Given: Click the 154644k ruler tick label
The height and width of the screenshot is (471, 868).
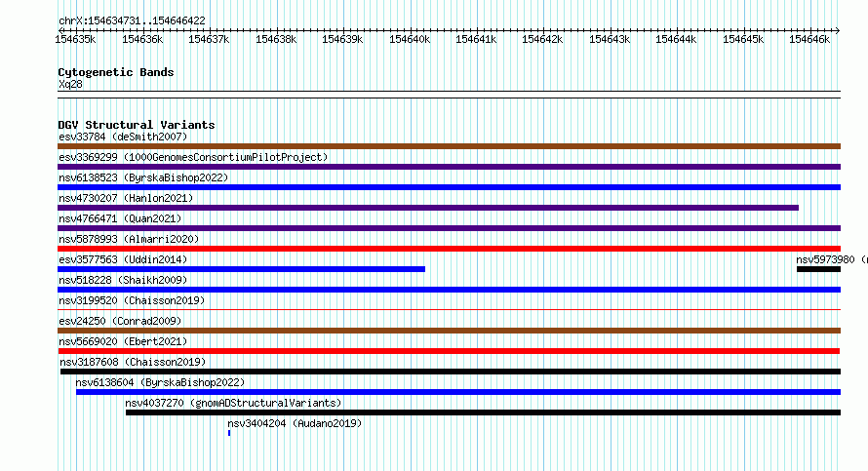Looking at the screenshot, I should click(676, 39).
